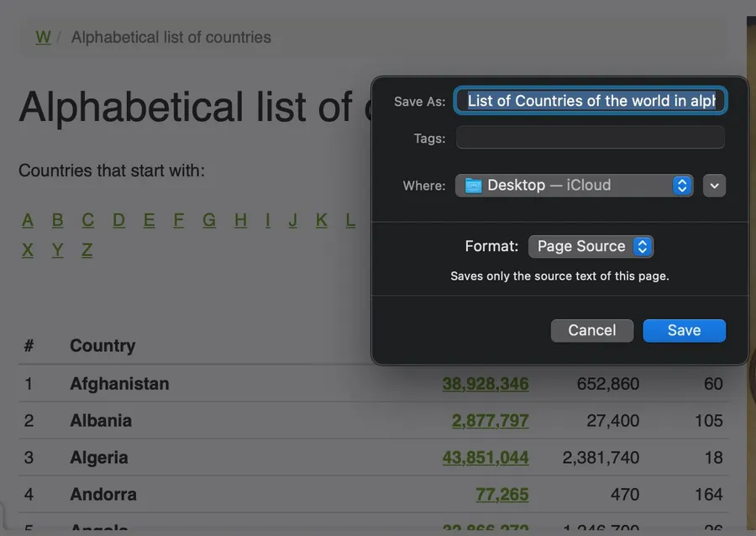This screenshot has height=536, width=756.
Task: Jump to countries starting with K
Action: click(x=321, y=220)
